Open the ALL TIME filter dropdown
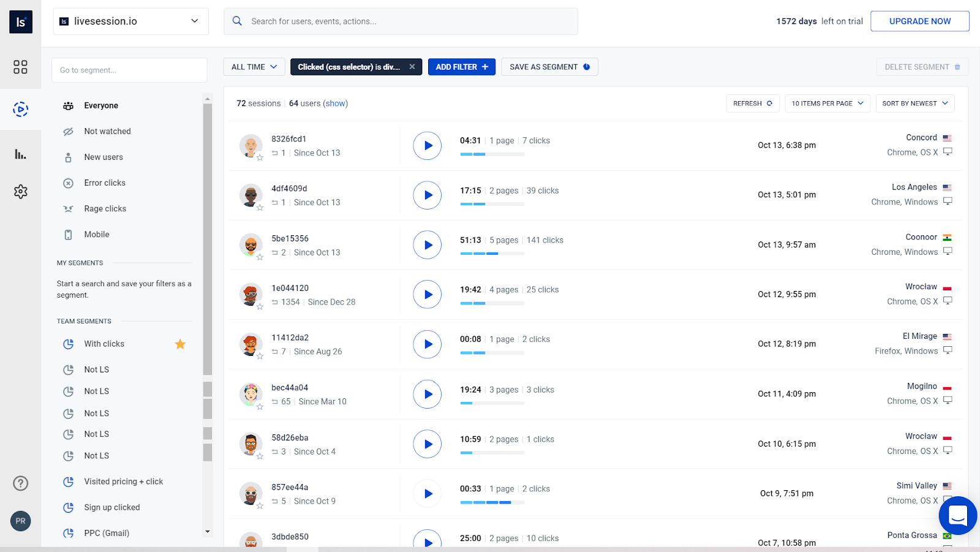The width and height of the screenshot is (980, 552). (x=254, y=67)
